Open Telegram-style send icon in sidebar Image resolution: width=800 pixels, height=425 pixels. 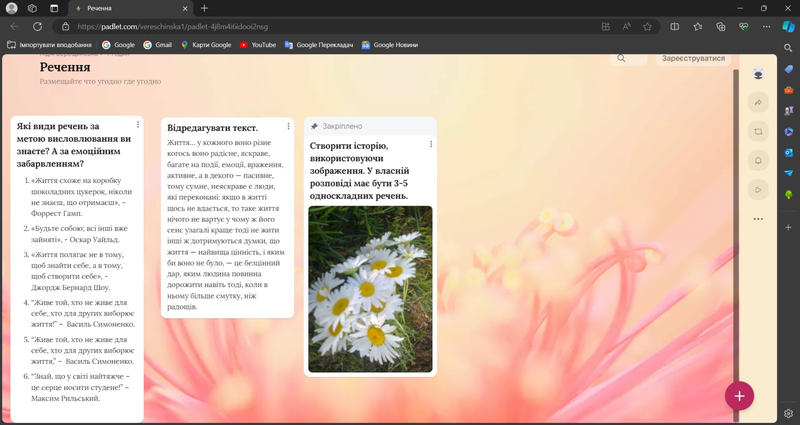coord(788,173)
